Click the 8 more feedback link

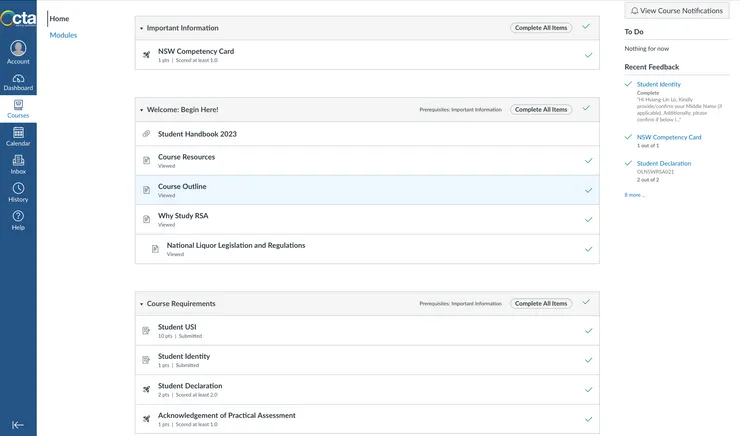[x=635, y=195]
